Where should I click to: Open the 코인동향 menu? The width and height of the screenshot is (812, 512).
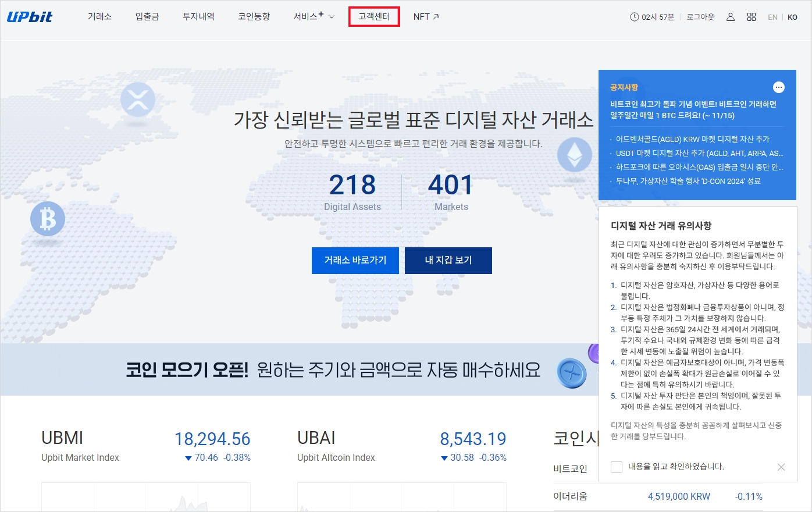tap(254, 17)
